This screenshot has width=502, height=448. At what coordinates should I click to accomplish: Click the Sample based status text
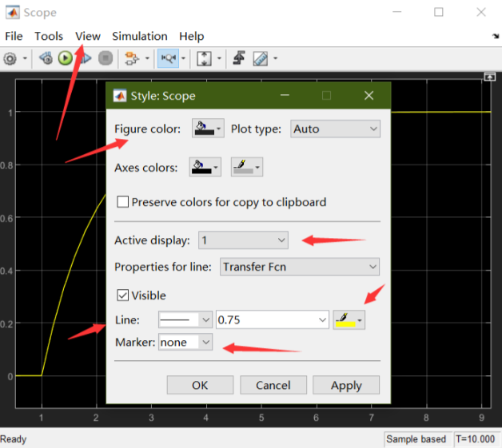click(416, 439)
